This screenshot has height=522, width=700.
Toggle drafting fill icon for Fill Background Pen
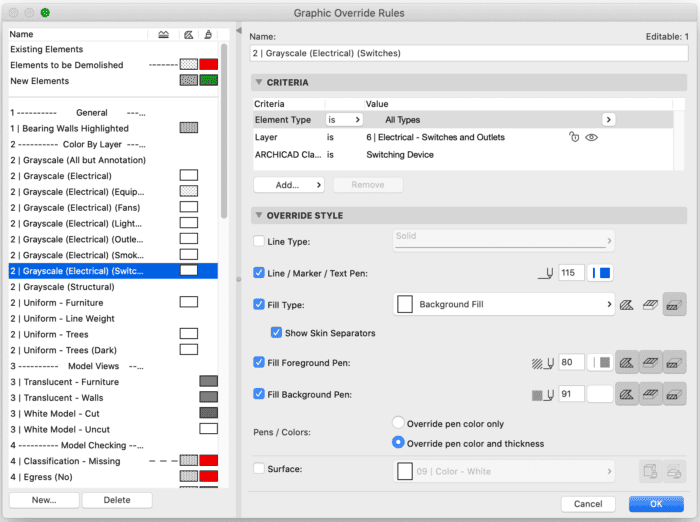coord(675,394)
